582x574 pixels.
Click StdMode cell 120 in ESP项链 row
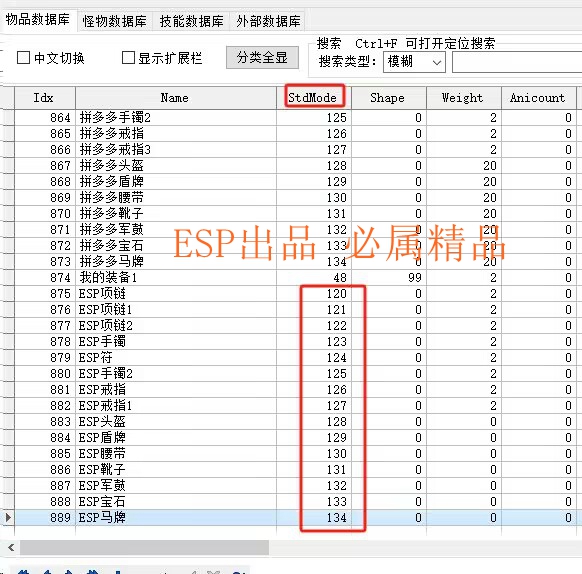[x=314, y=294]
